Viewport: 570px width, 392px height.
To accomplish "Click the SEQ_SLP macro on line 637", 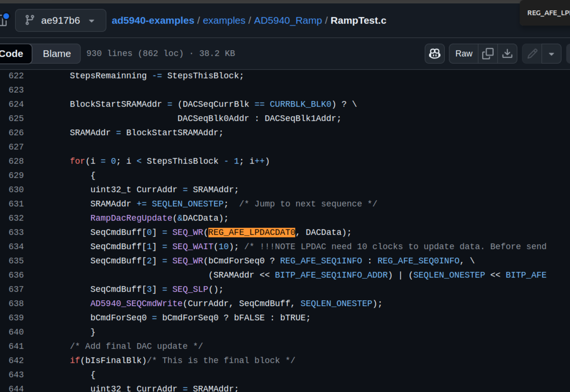I will click(190, 289).
